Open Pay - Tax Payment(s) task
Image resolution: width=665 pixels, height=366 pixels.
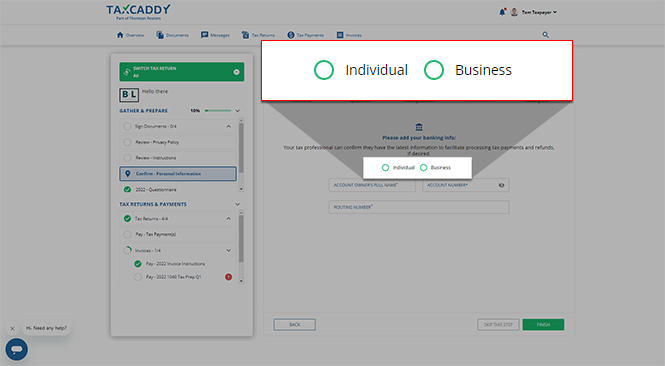[x=178, y=234]
